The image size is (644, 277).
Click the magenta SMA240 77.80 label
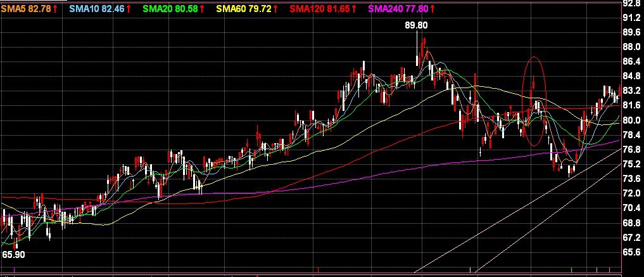click(401, 8)
